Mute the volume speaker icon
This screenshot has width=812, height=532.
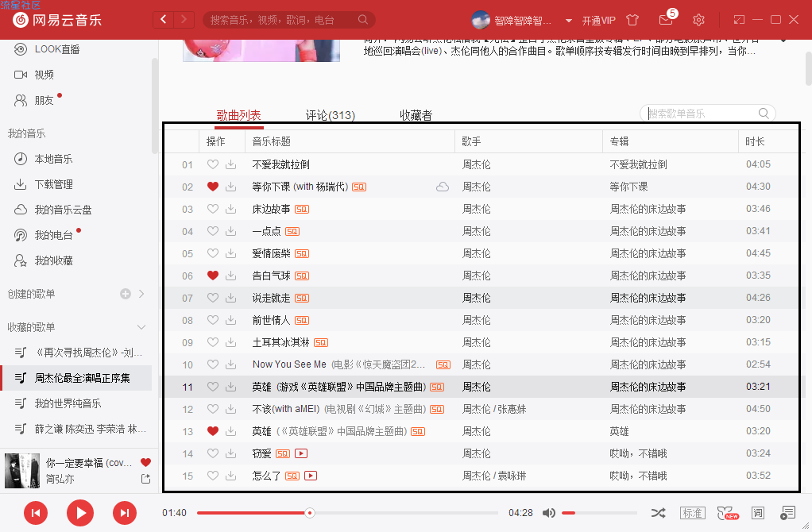point(548,513)
